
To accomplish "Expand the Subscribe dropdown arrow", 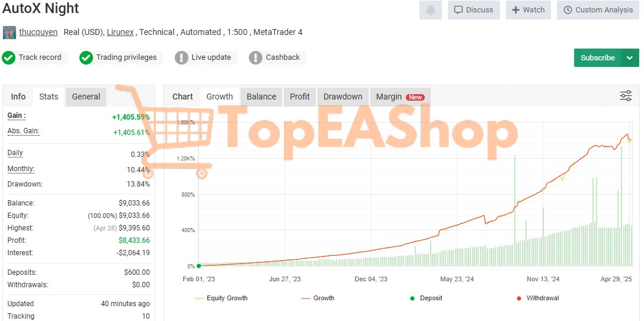I will coord(630,58).
